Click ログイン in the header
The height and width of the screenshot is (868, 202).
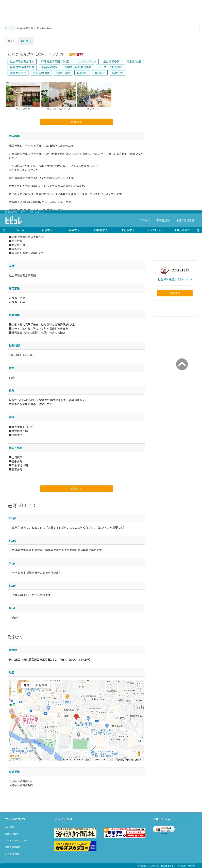tap(145, 220)
